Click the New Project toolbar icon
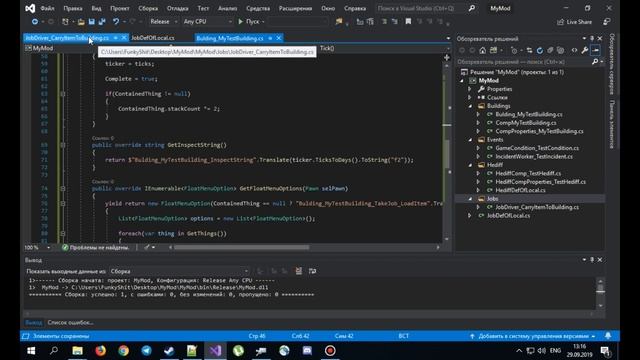 pos(65,22)
